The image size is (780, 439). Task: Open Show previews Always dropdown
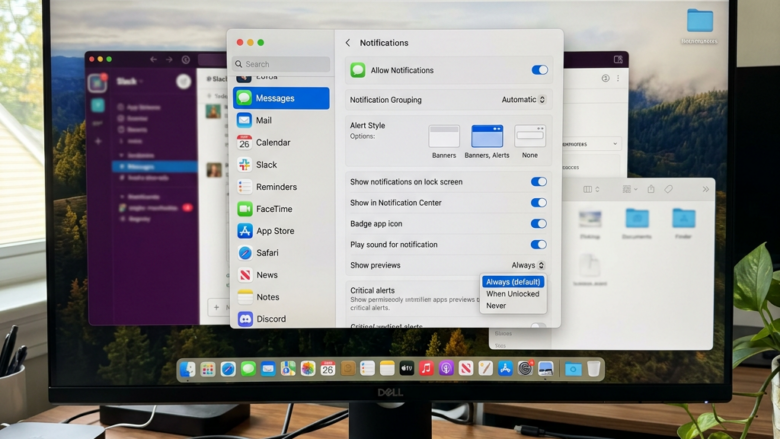(x=528, y=265)
